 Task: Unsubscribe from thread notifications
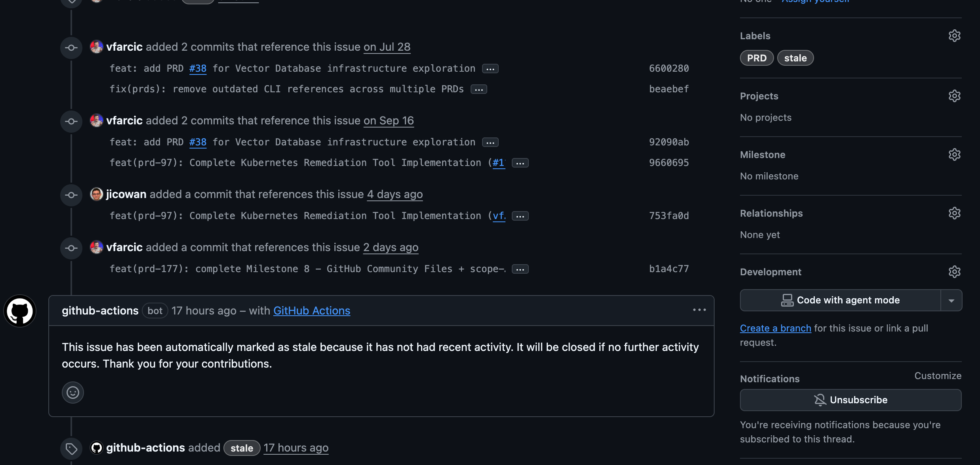[850, 400]
